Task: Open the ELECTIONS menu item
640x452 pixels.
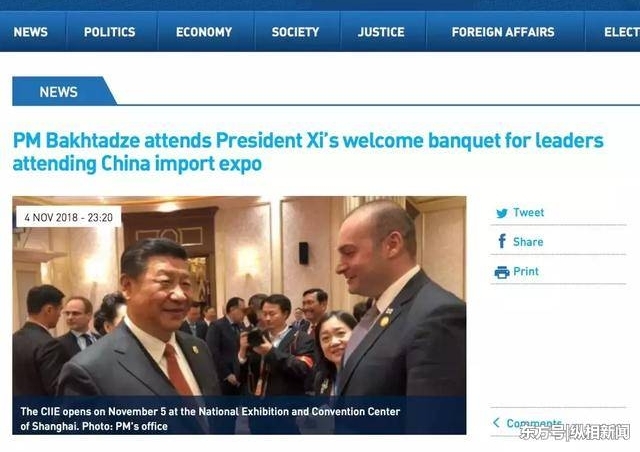Action: (x=622, y=32)
